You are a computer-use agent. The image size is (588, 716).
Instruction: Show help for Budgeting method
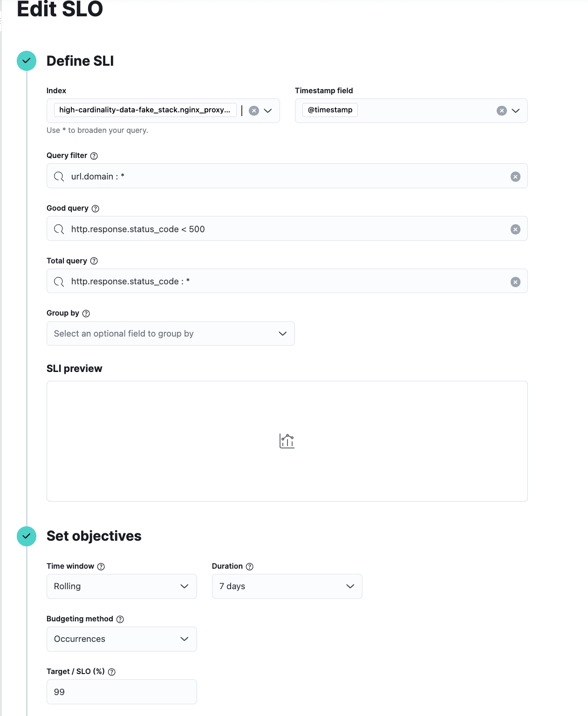click(120, 619)
